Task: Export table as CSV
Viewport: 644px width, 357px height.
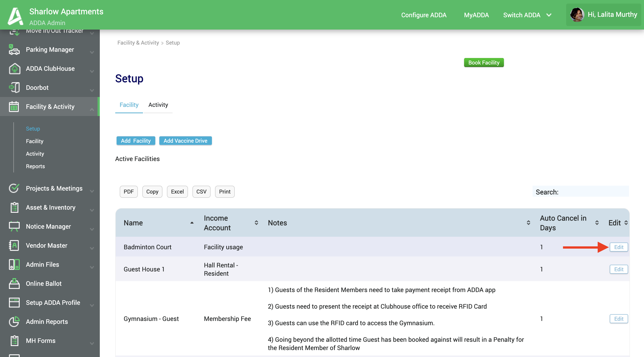Action: point(201,192)
